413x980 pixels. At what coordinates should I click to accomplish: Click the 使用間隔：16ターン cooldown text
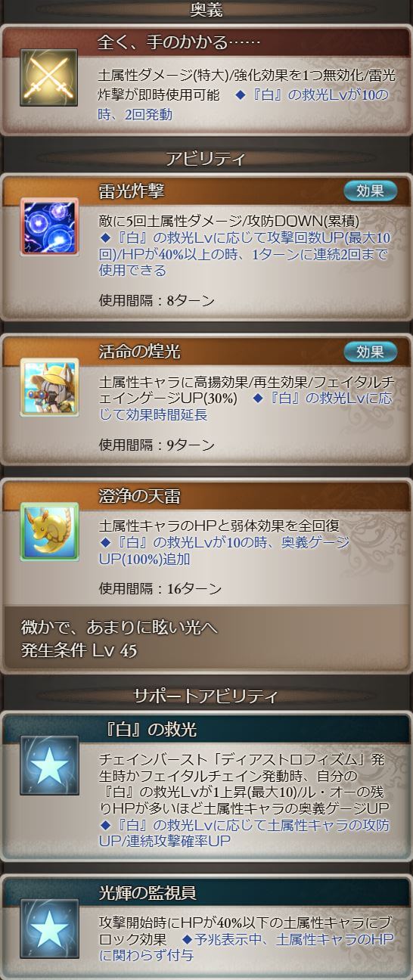(160, 588)
